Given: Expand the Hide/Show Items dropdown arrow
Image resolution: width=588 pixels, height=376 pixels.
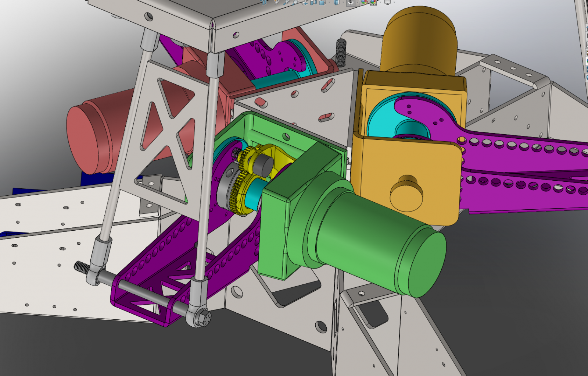Looking at the screenshot, I should [357, 2].
